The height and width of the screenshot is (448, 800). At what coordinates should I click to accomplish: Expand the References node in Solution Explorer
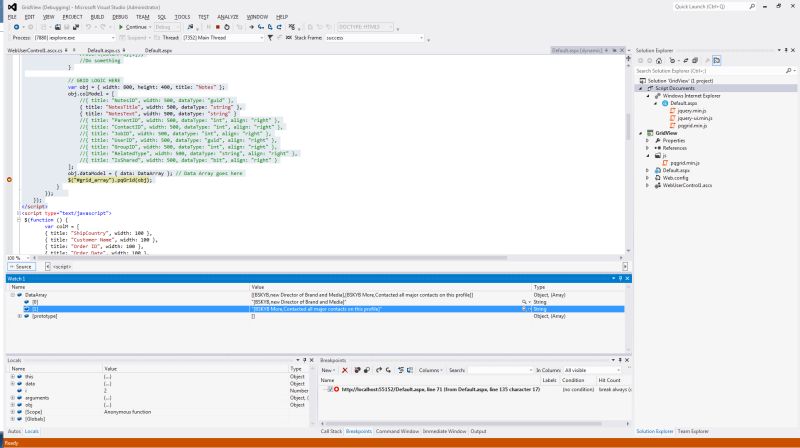(x=648, y=148)
